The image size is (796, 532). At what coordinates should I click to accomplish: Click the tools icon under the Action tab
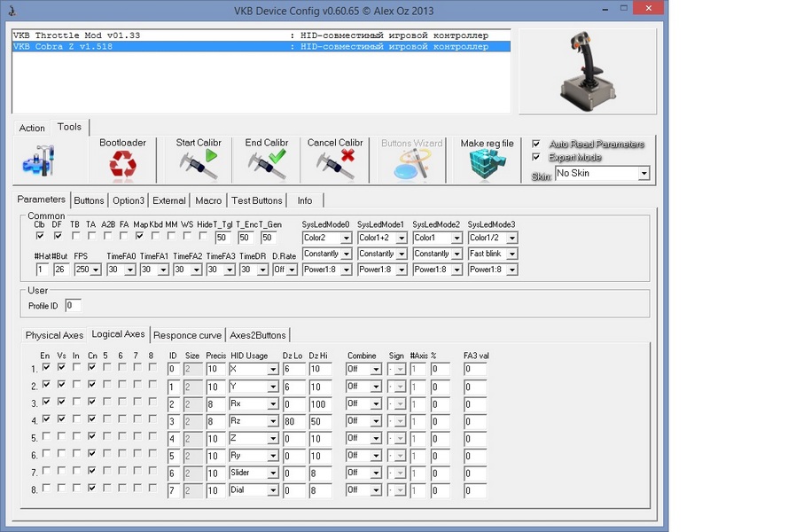pos(39,160)
